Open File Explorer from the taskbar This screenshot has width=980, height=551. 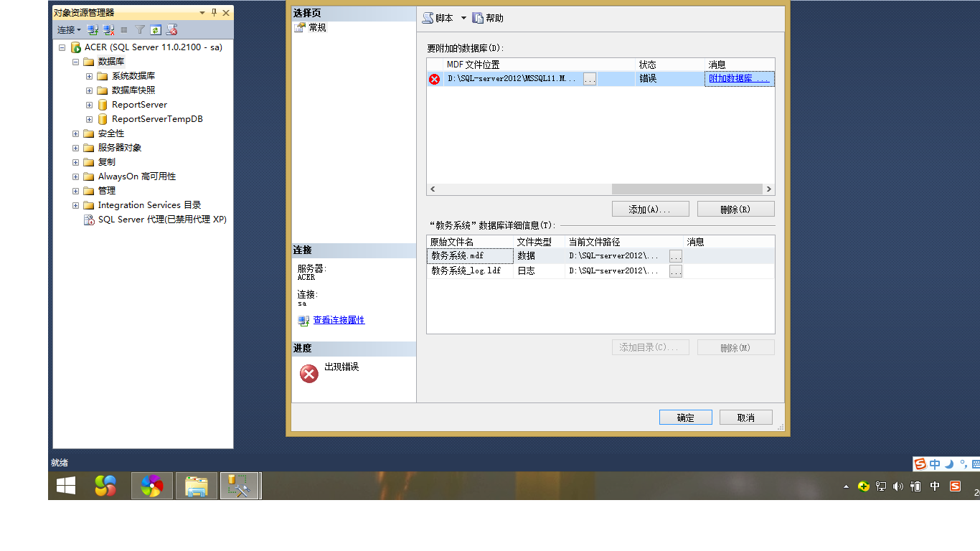196,486
